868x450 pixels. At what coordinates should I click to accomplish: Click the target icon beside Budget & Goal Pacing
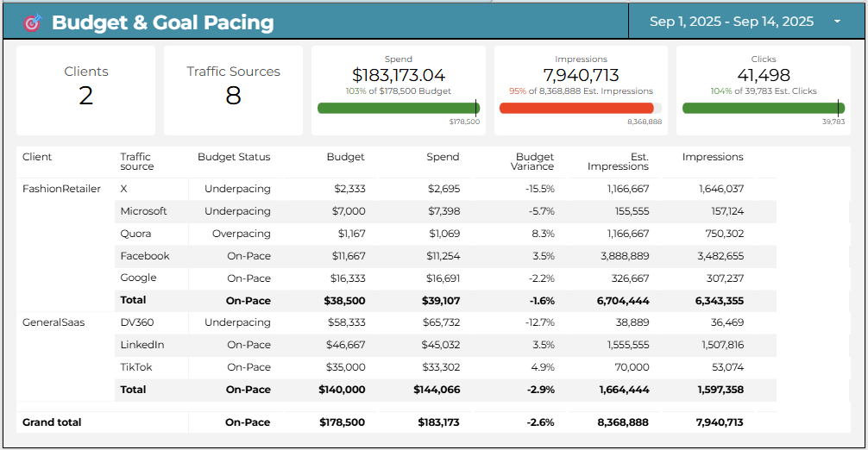coord(33,22)
